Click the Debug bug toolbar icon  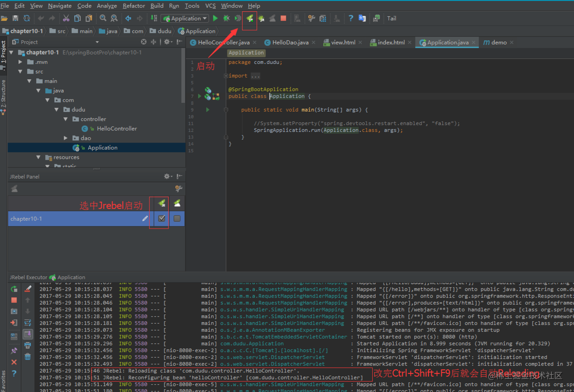(226, 19)
